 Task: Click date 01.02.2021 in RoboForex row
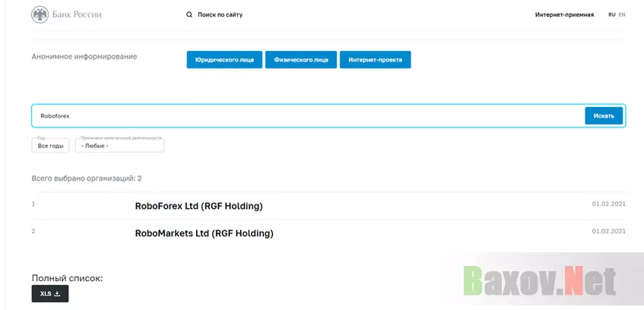(x=609, y=204)
